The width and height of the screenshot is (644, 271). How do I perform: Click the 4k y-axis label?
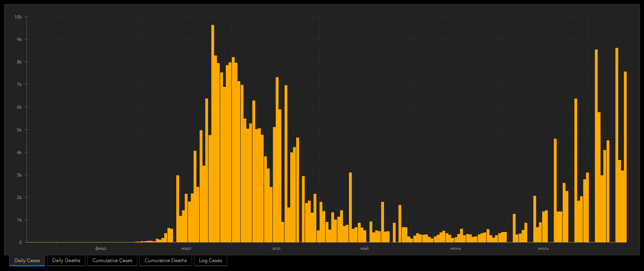[x=19, y=152]
